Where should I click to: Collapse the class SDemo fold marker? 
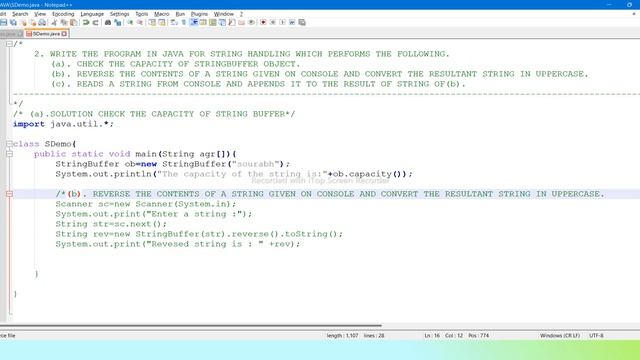click(x=9, y=144)
